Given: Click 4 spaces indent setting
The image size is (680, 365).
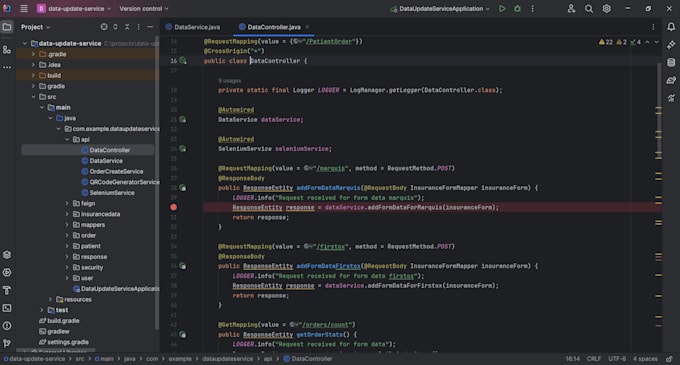Looking at the screenshot, I should point(645,359).
